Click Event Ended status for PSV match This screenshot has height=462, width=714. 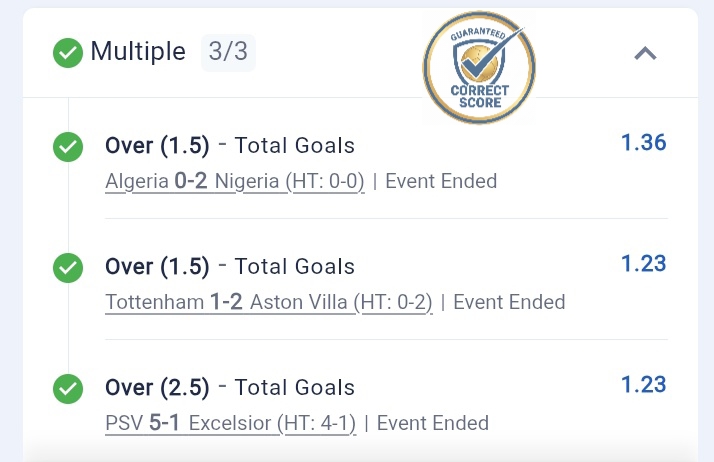pyautogui.click(x=433, y=423)
